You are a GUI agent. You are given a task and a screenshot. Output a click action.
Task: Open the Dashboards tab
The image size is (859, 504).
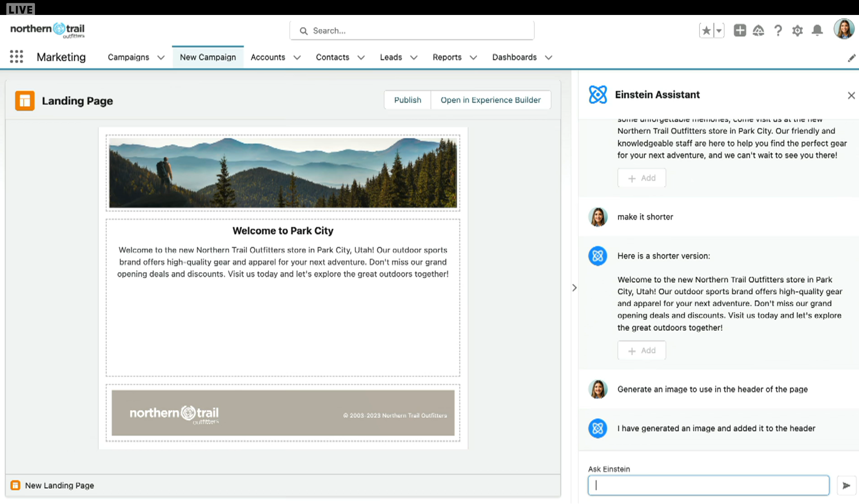tap(514, 57)
